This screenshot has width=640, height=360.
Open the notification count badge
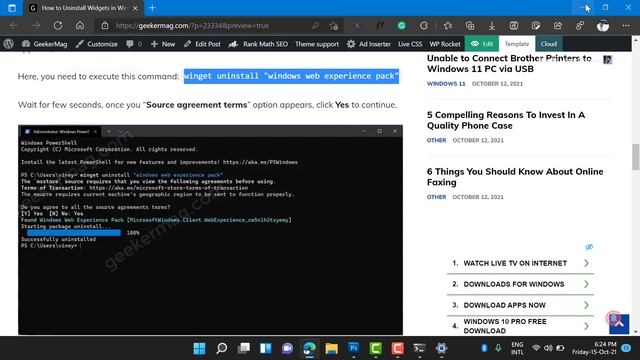pyautogui.click(x=626, y=348)
